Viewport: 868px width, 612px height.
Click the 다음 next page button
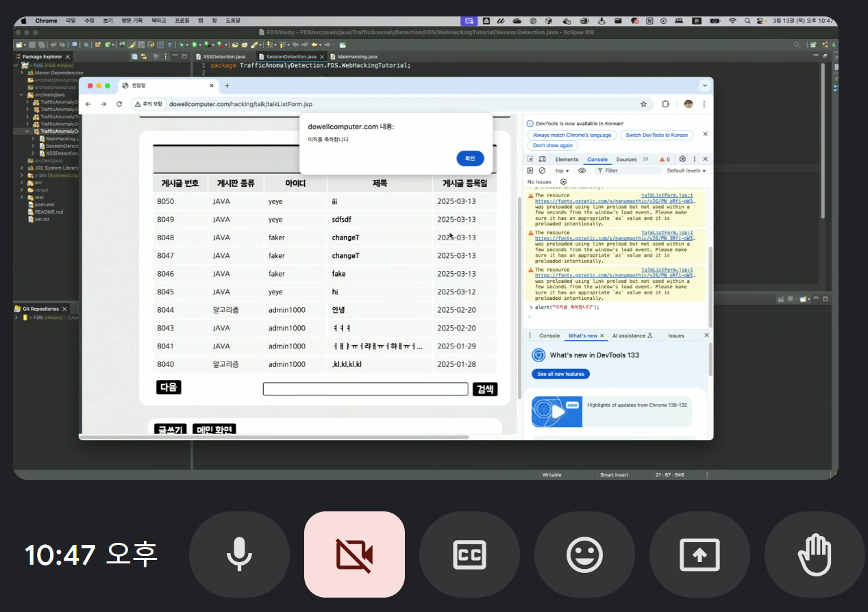coord(169,387)
